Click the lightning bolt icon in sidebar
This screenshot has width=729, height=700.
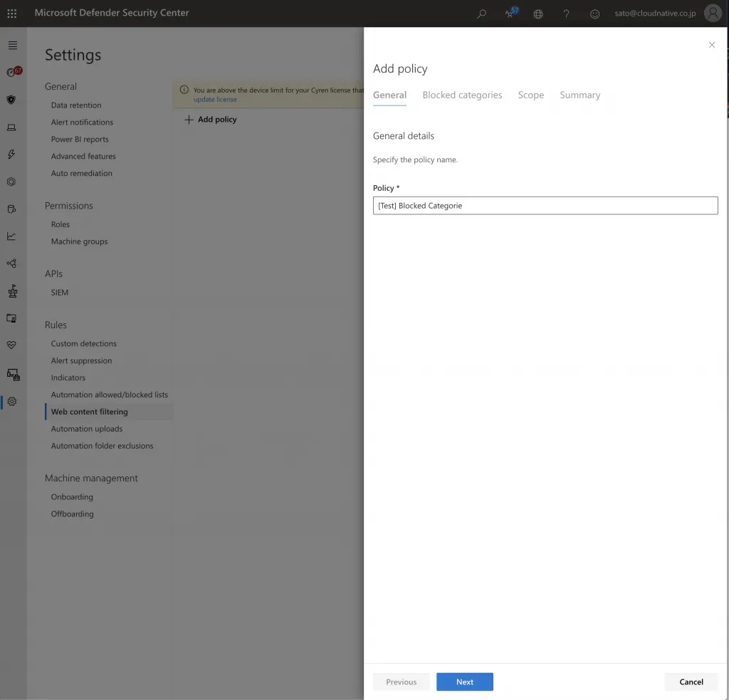click(x=11, y=155)
